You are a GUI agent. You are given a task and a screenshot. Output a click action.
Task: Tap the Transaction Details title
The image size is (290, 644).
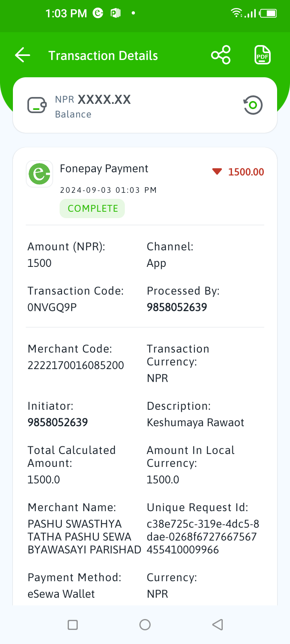(103, 56)
